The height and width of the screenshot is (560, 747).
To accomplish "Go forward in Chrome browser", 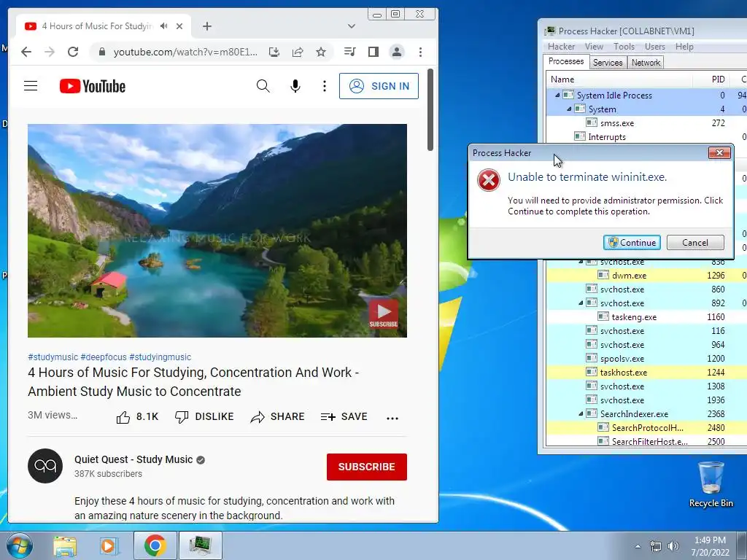I will [x=50, y=52].
